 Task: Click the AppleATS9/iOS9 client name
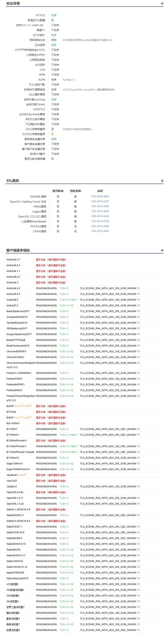(15, 573)
